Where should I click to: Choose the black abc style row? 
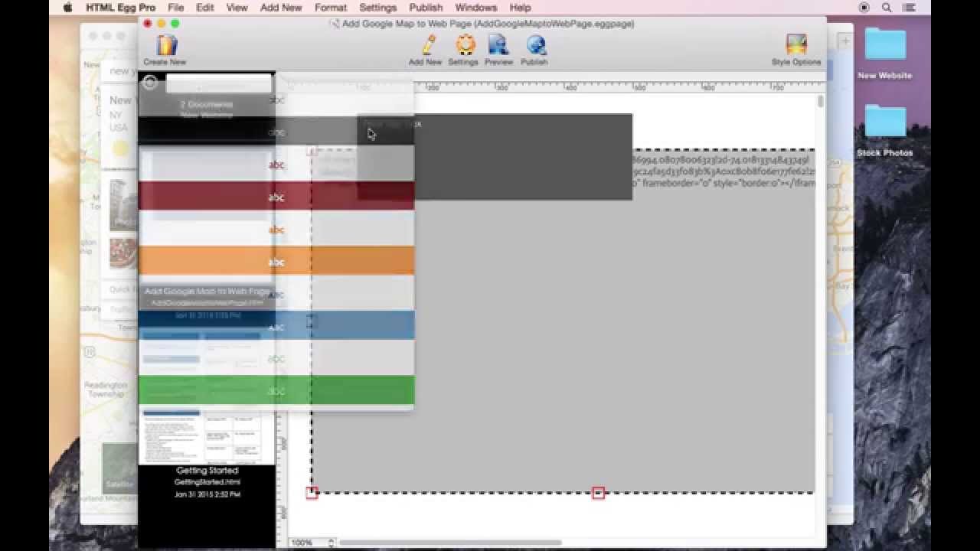[276, 132]
